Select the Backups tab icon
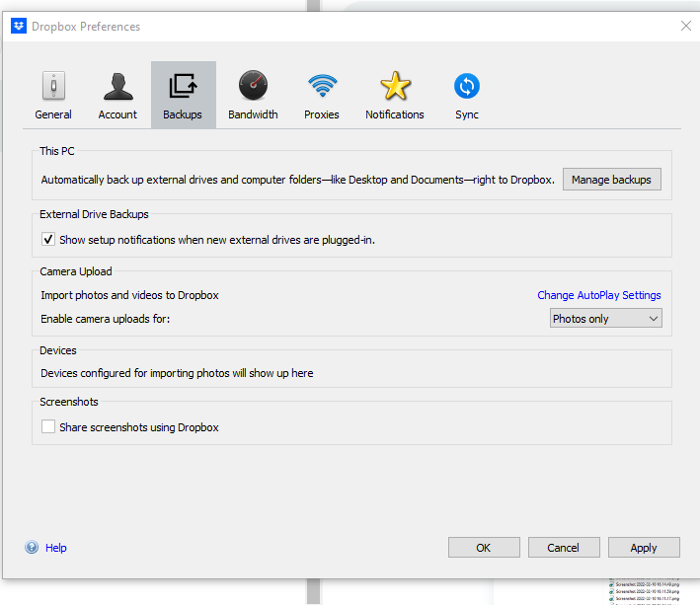This screenshot has height=605, width=700. coord(183,86)
